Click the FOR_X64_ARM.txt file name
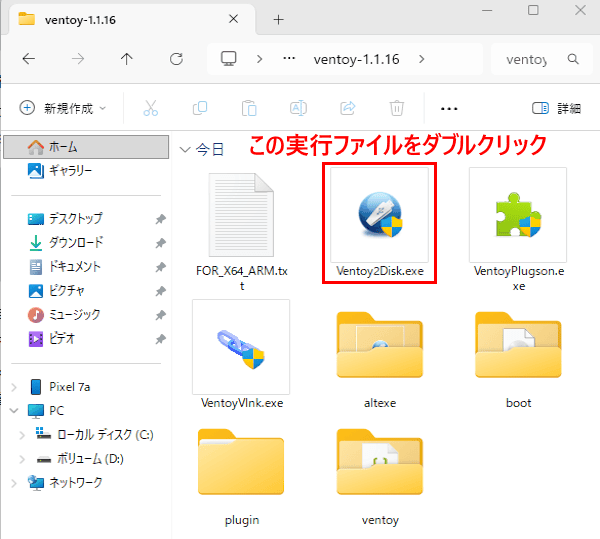This screenshot has width=600, height=539. click(x=241, y=278)
